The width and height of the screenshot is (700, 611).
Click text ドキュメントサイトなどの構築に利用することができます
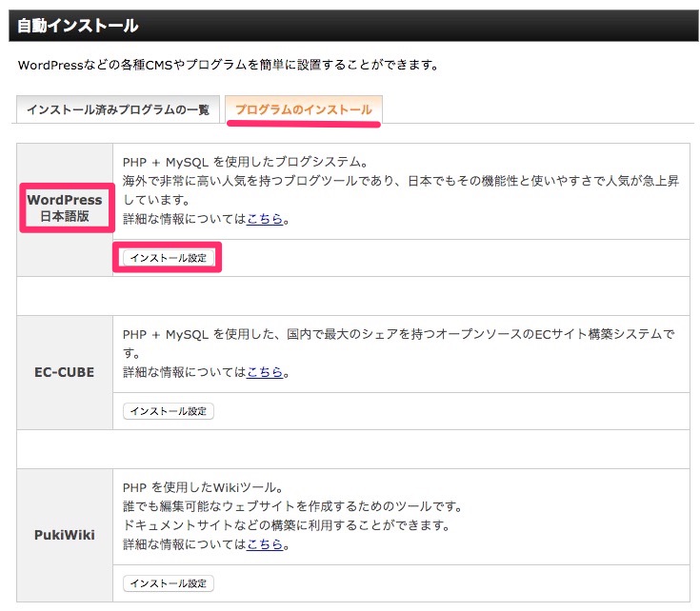pos(287,525)
